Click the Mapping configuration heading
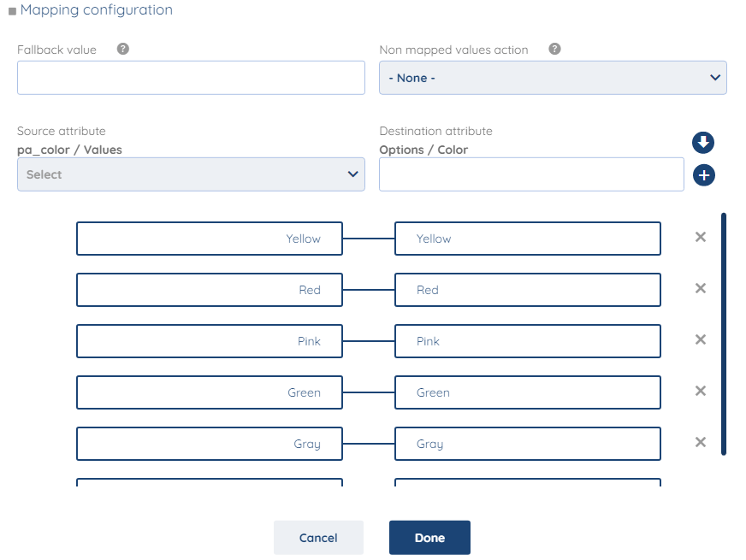This screenshot has height=560, width=746. (x=96, y=10)
